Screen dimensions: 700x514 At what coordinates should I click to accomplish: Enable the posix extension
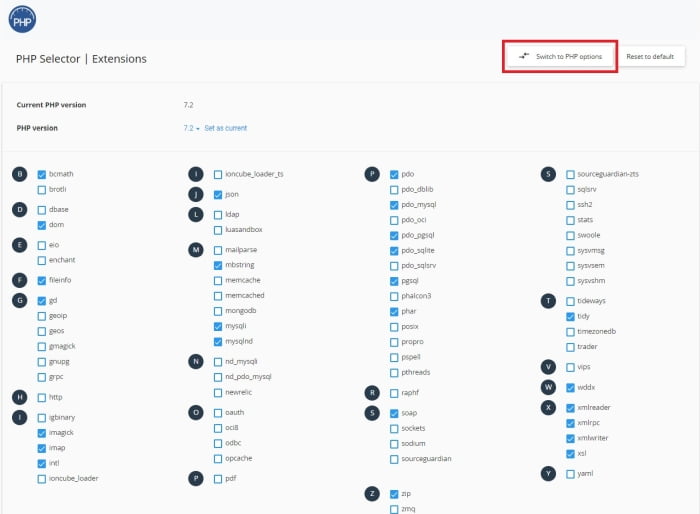tap(394, 327)
